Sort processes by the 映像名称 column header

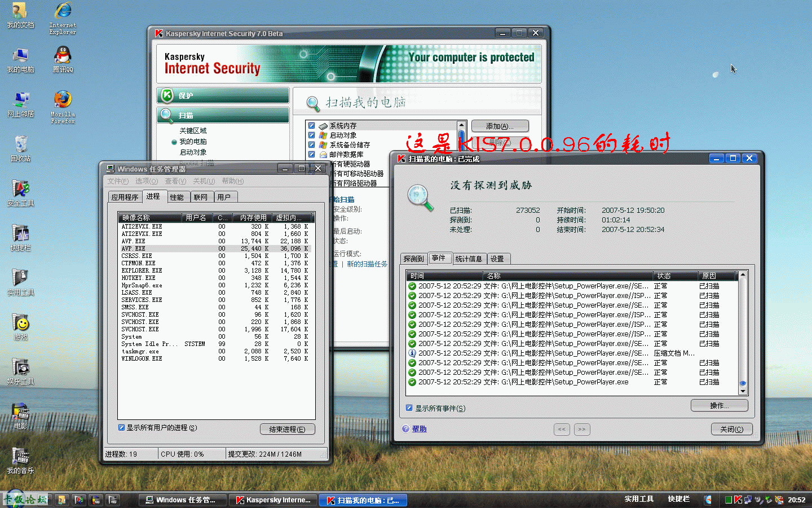[149, 218]
